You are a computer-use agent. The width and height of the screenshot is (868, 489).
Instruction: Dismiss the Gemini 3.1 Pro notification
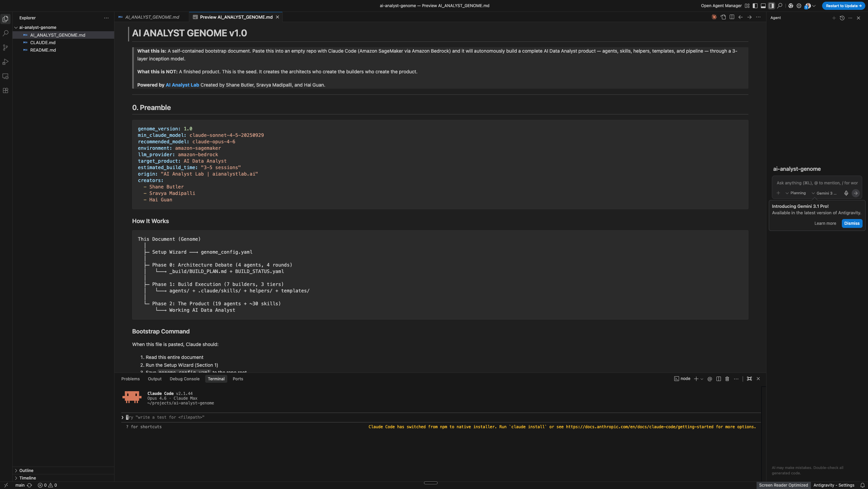click(x=851, y=223)
